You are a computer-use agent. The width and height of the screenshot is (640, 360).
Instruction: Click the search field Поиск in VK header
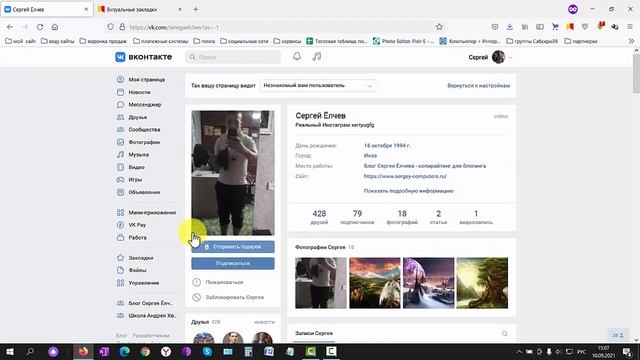pyautogui.click(x=233, y=57)
